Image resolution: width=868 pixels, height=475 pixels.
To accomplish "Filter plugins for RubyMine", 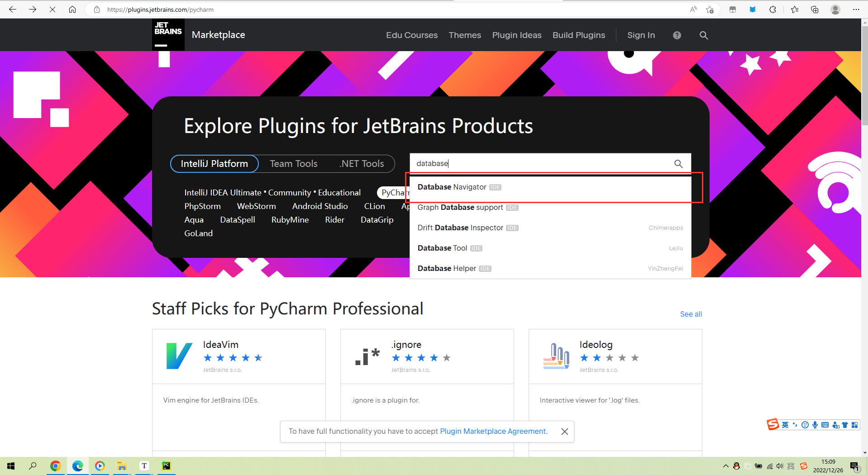I will pos(290,220).
